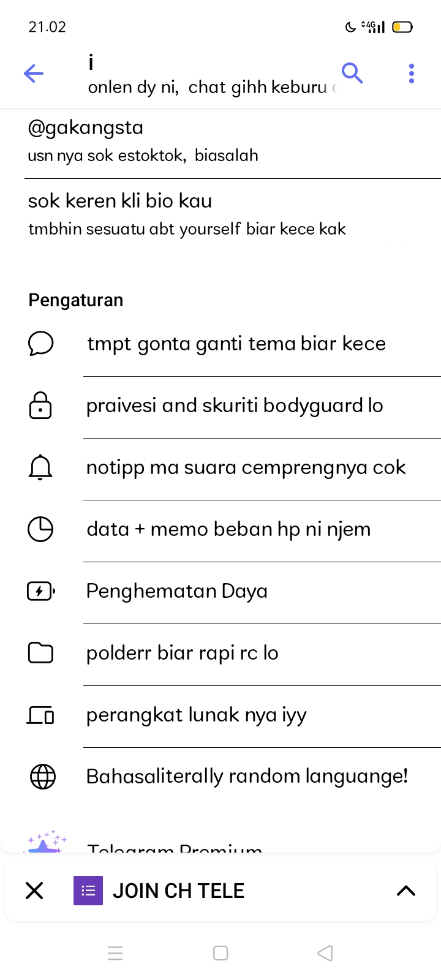Image resolution: width=441 pixels, height=980 pixels.
Task: Tap the folder icon
Action: 40,653
